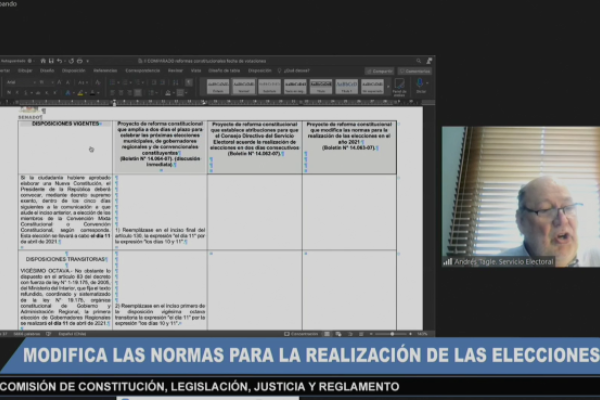The image size is (600, 400).
Task: Open the Diseño ribbon tab
Action: coord(47,71)
